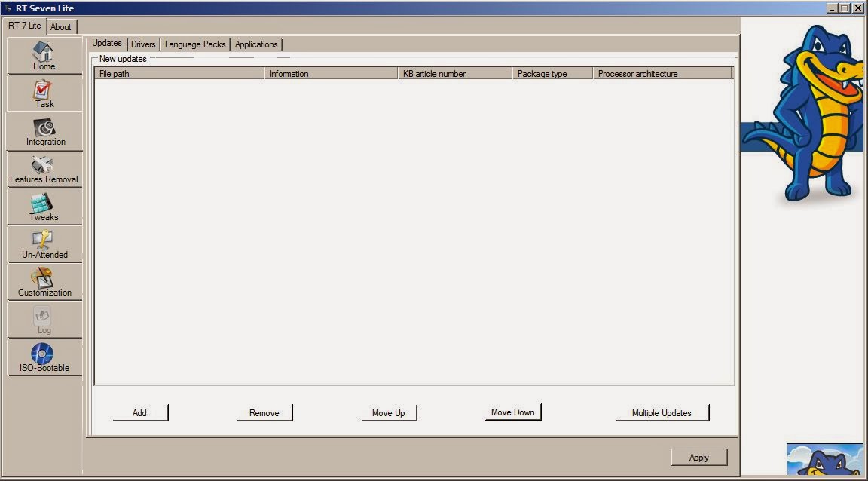Open the Language Packs tab
This screenshot has height=481, width=868.
(x=195, y=44)
